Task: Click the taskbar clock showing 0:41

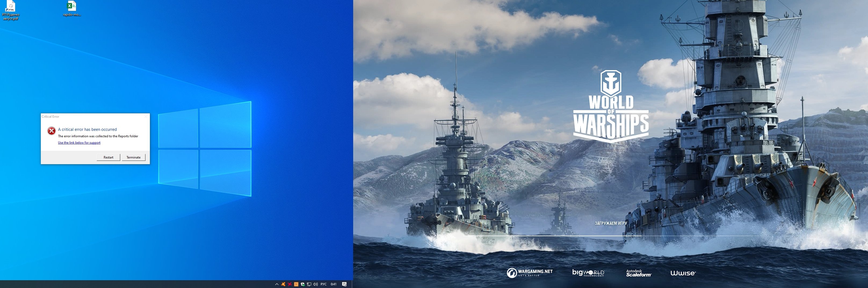Action: click(334, 284)
